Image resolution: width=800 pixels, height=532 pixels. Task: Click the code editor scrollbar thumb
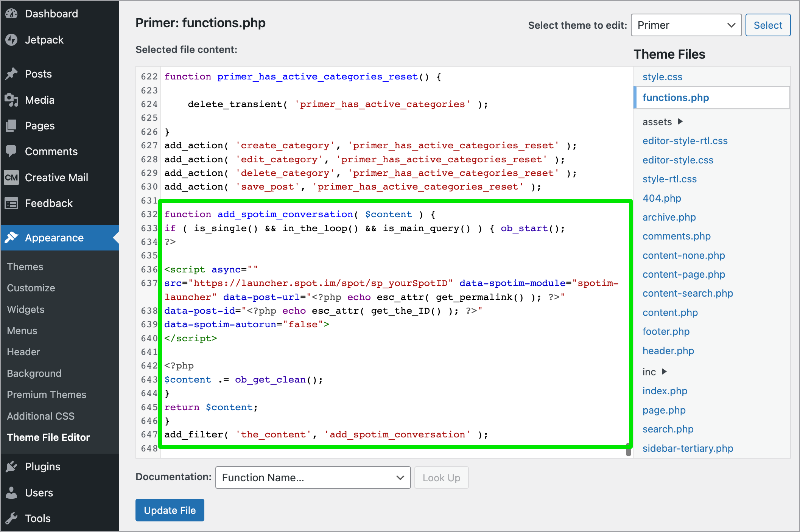(x=629, y=450)
